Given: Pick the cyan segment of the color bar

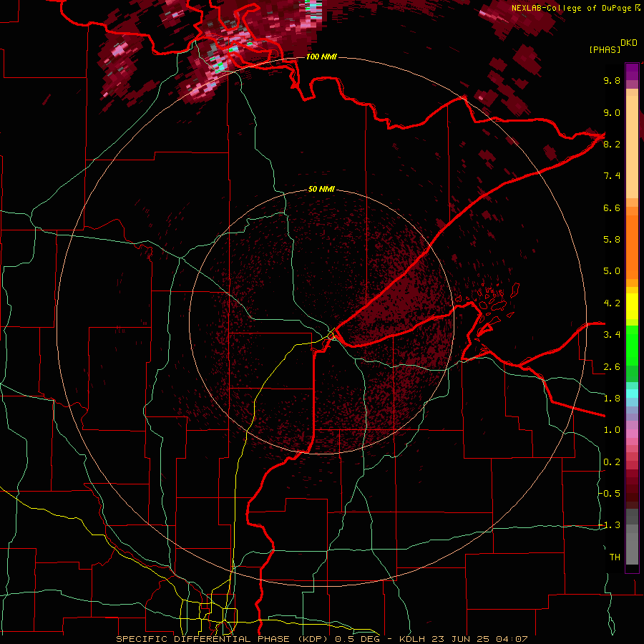Looking at the screenshot, I should [632, 393].
